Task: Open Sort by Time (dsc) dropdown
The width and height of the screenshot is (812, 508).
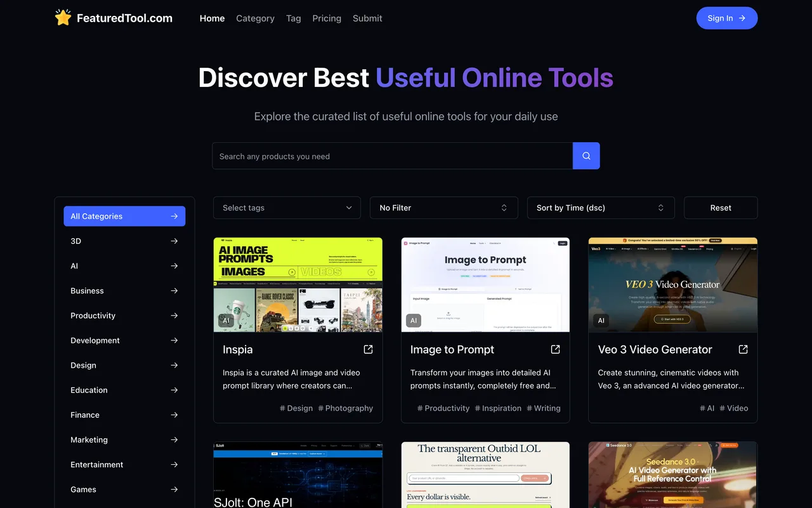Action: tap(601, 208)
